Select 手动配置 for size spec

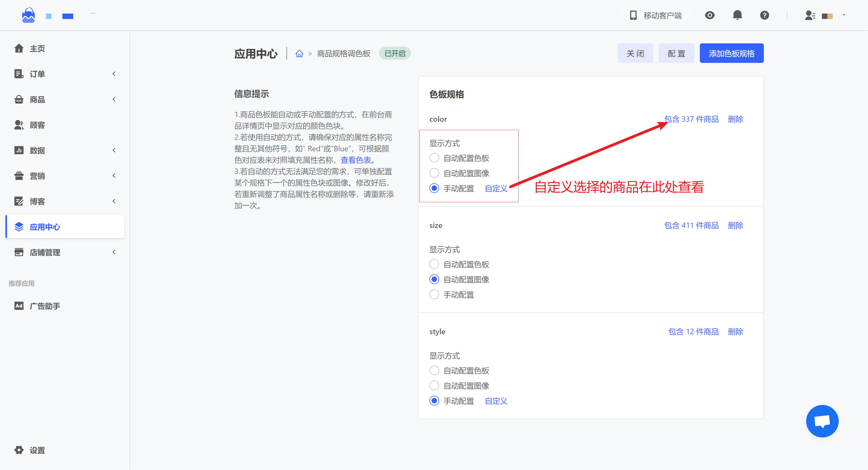click(x=434, y=295)
